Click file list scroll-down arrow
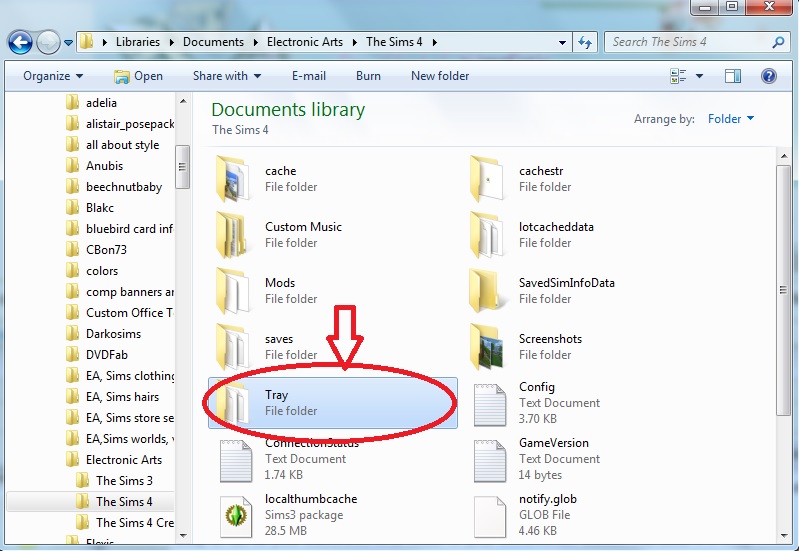Screen dimensions: 799x551 point(784,536)
